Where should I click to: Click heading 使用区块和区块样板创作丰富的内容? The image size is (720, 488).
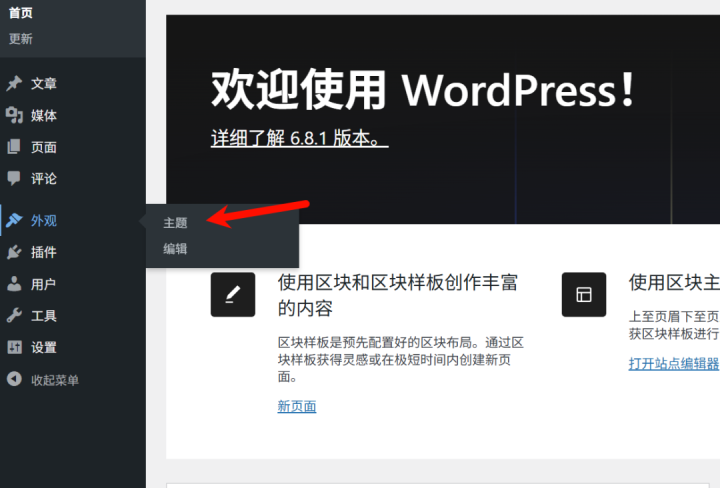click(x=398, y=295)
